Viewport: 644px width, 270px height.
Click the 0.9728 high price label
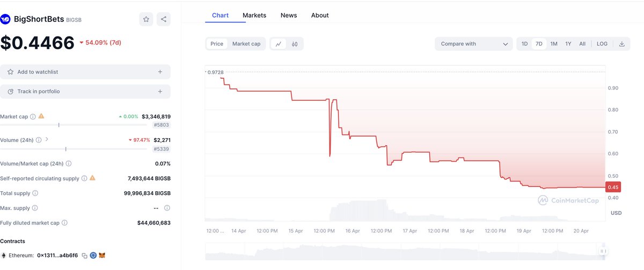216,72
